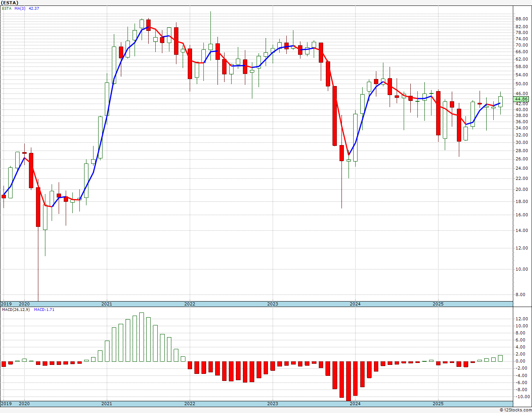Image resolution: width=532 pixels, height=413 pixels.
Task: Click 28.00 on the price scale
Action: pos(522,151)
